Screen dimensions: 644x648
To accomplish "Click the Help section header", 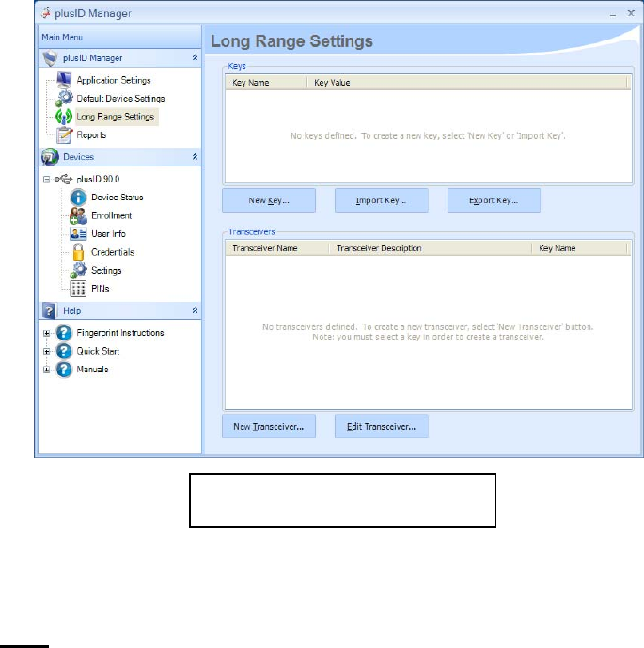I will point(119,310).
